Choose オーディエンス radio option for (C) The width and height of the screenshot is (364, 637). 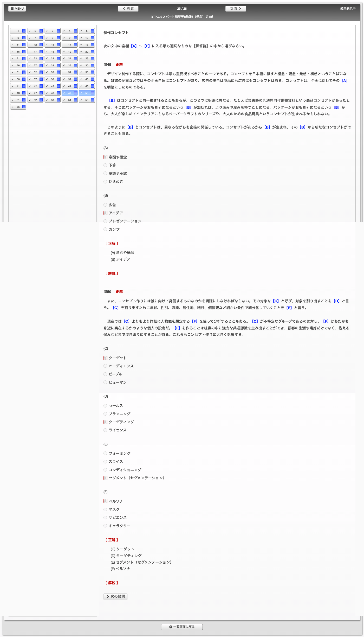click(105, 366)
